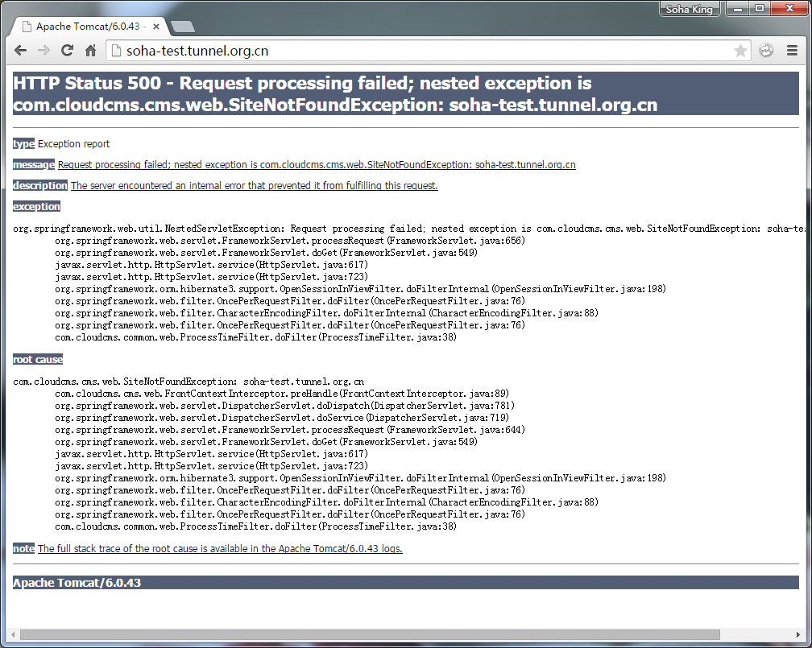
Task: Minimize the browser window
Action: tap(738, 8)
